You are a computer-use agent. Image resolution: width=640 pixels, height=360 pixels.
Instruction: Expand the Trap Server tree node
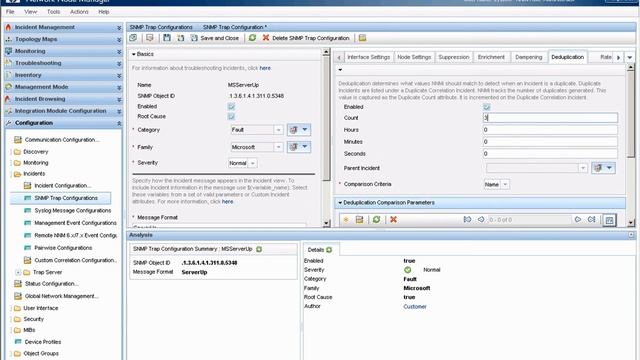click(18, 272)
